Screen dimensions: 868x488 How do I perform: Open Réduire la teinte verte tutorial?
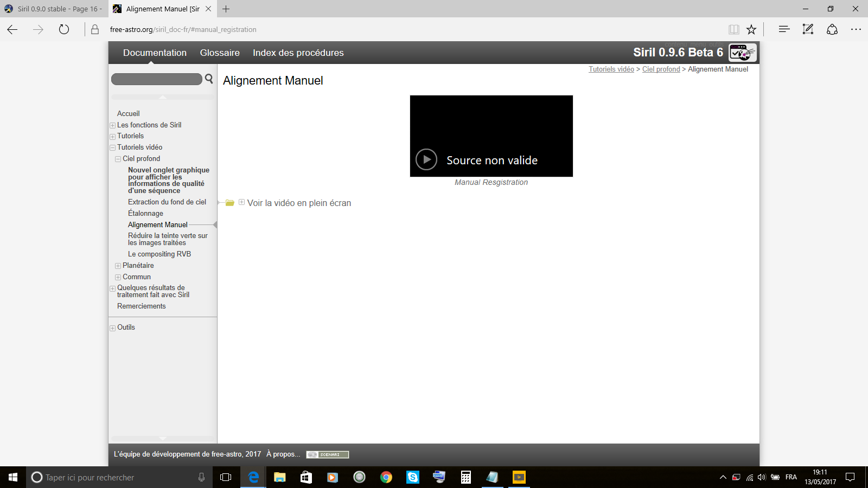168,239
